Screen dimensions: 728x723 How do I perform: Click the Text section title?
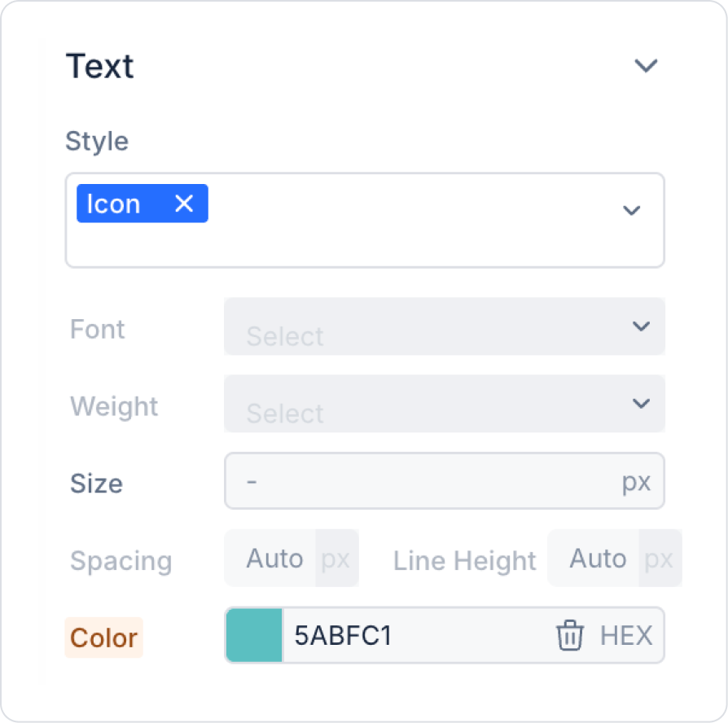point(99,66)
